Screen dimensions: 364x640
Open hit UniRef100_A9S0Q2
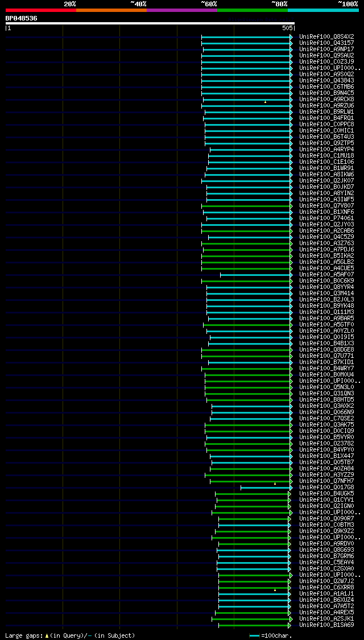pos(326,74)
